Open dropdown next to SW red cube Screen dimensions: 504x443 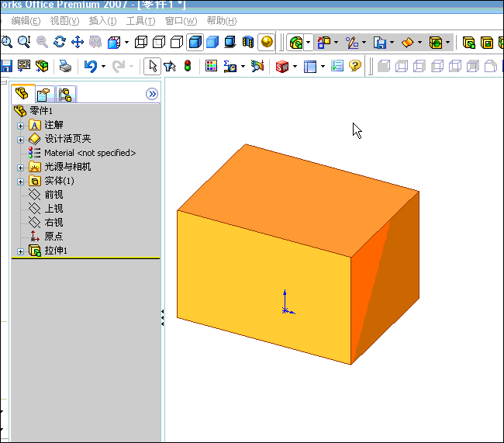click(295, 66)
